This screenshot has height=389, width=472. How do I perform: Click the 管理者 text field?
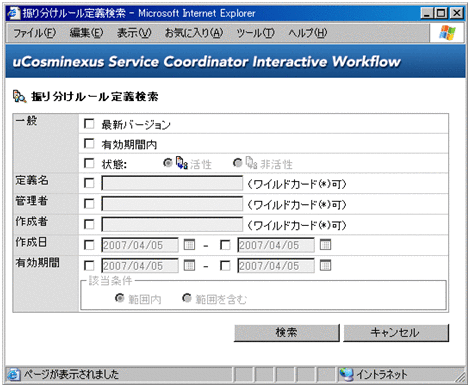click(x=172, y=204)
